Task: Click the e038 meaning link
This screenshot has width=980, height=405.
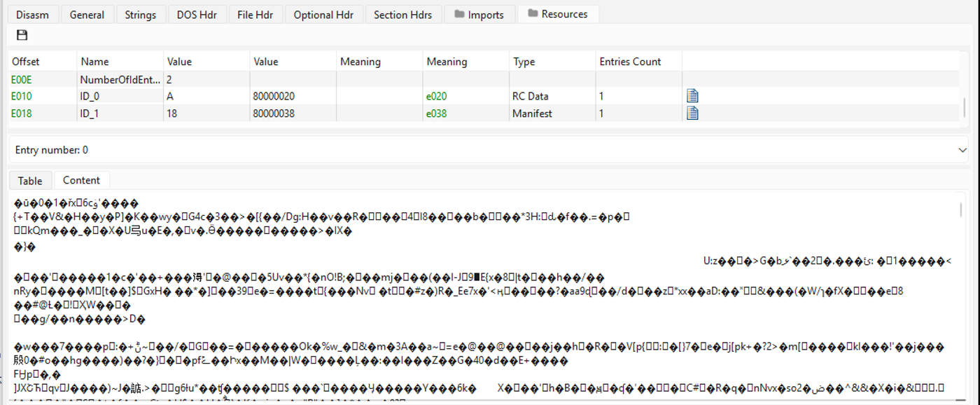Action: click(x=436, y=113)
